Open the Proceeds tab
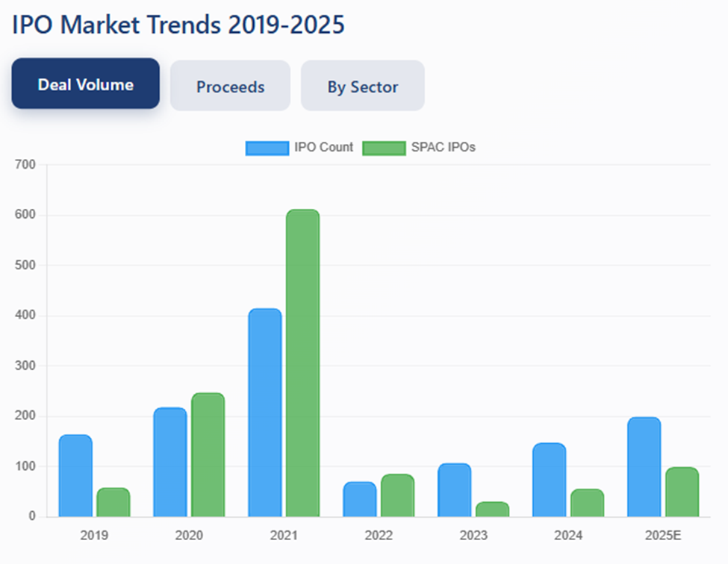Image resolution: width=728 pixels, height=564 pixels. [x=230, y=87]
